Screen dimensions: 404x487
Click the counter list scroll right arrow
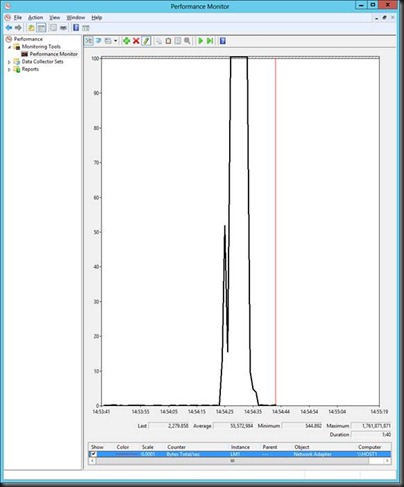coord(387,461)
